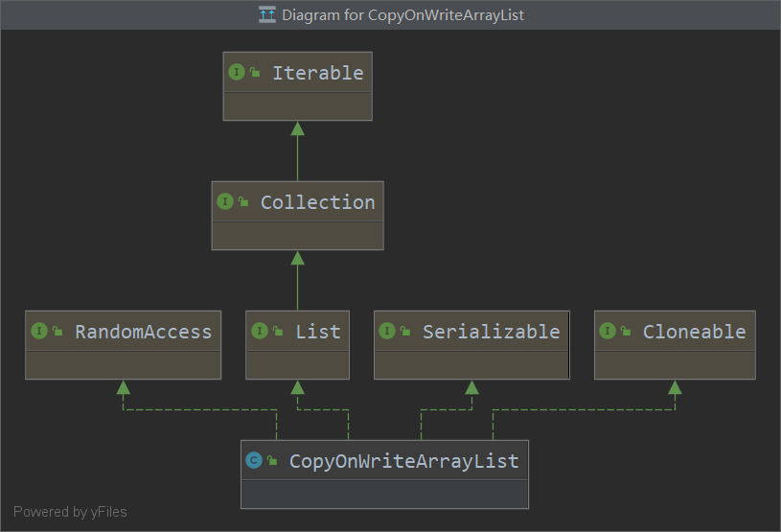The width and height of the screenshot is (781, 532).
Task: Click the public visibility icon beside RandomAccess
Action: [57, 331]
